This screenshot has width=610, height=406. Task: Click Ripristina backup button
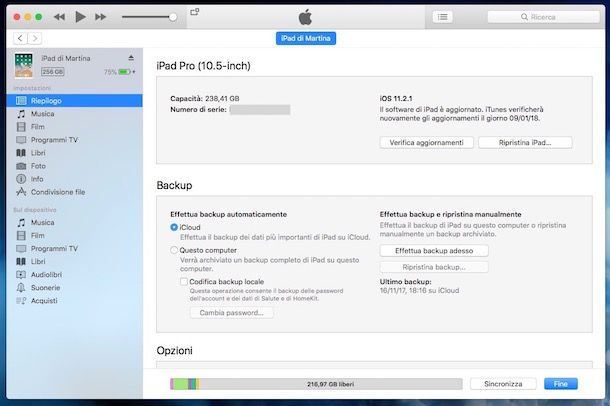click(x=434, y=267)
